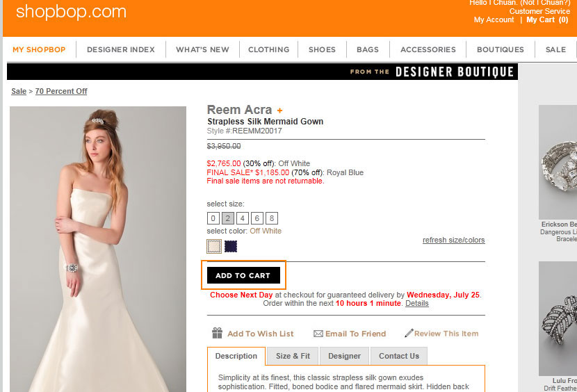
Task: Switch to the Contact Us tab
Action: click(399, 356)
